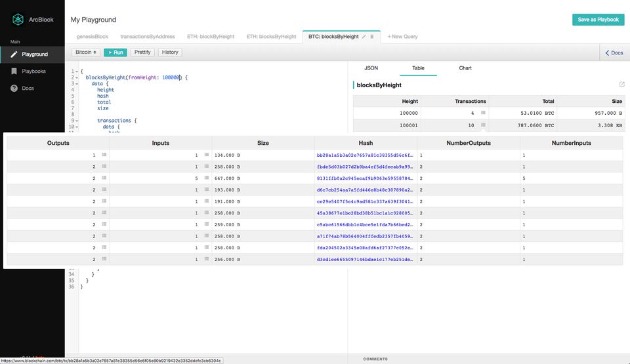The image size is (630, 364).
Task: Show outputs list for the 134.000 B transaction
Action: [104, 155]
